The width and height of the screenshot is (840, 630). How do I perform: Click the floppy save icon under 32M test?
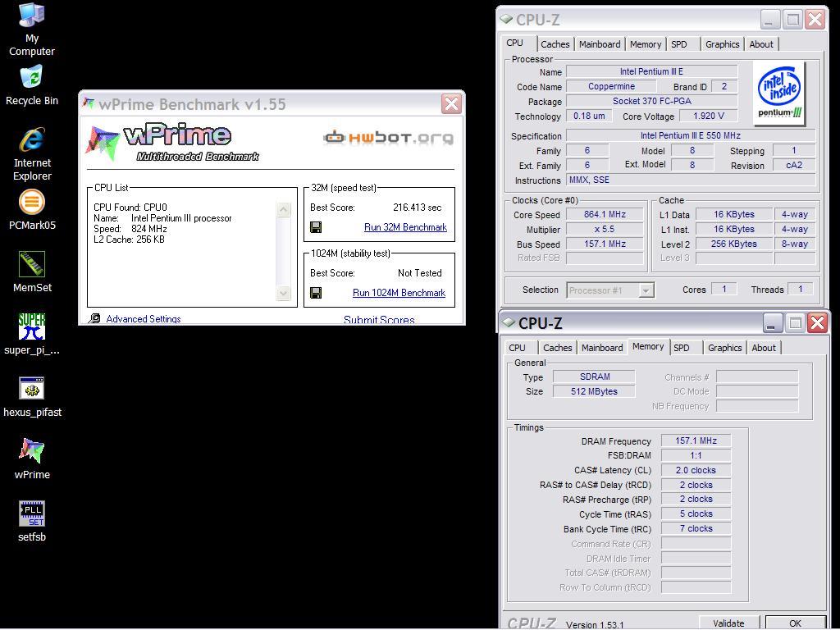316,227
